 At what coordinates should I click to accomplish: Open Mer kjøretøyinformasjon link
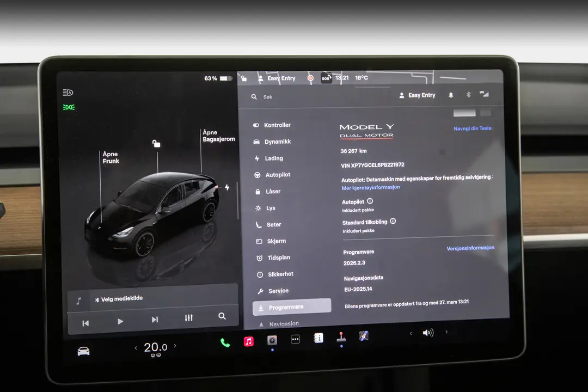tap(371, 187)
